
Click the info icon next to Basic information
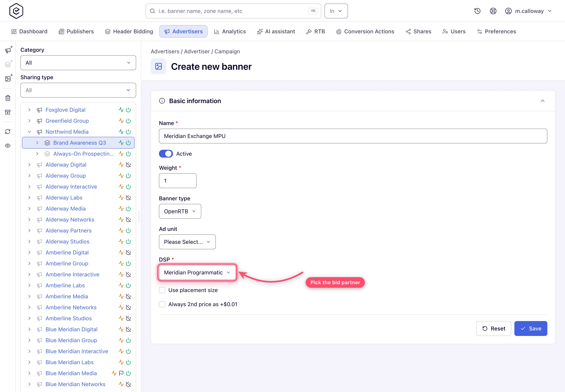tap(162, 101)
